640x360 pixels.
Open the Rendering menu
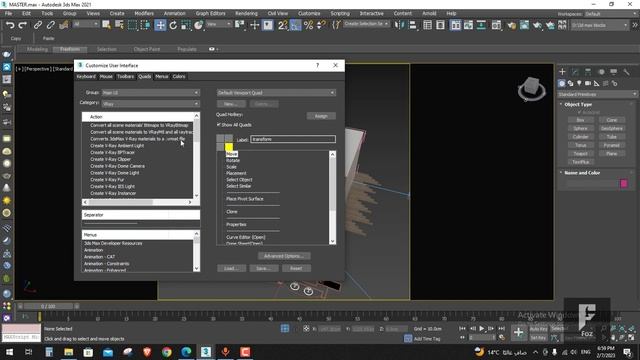pos(246,13)
